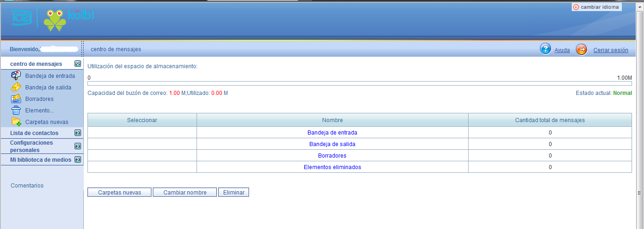Open Bandeja de salida table link

point(332,144)
